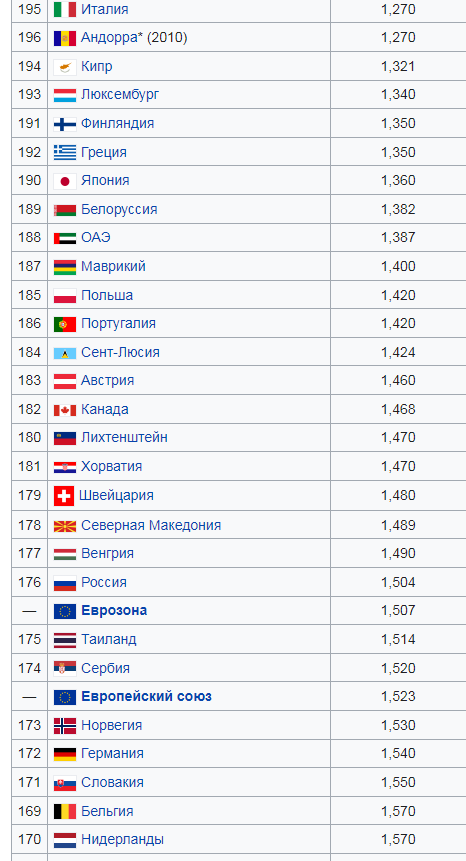Viewport: 466px width, 861px height.
Task: Open the Словакия link
Action: click(x=113, y=782)
